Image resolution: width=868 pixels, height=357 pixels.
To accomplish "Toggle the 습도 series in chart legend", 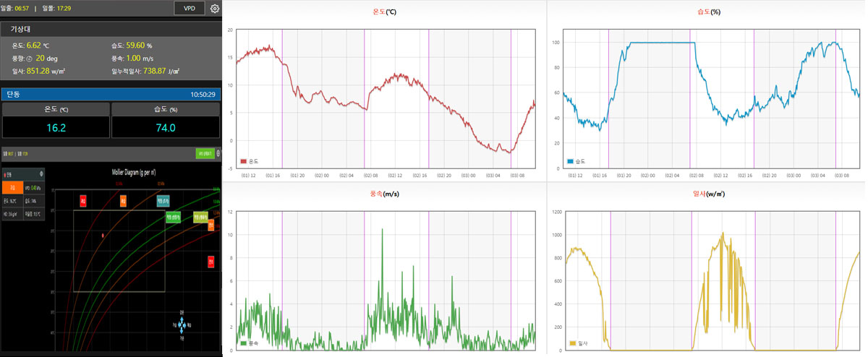I will pos(576,161).
